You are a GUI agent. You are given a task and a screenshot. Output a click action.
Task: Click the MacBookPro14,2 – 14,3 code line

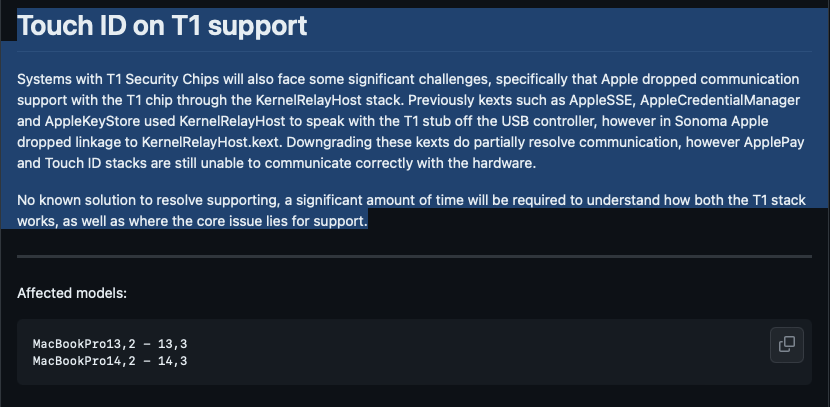pyautogui.click(x=110, y=360)
